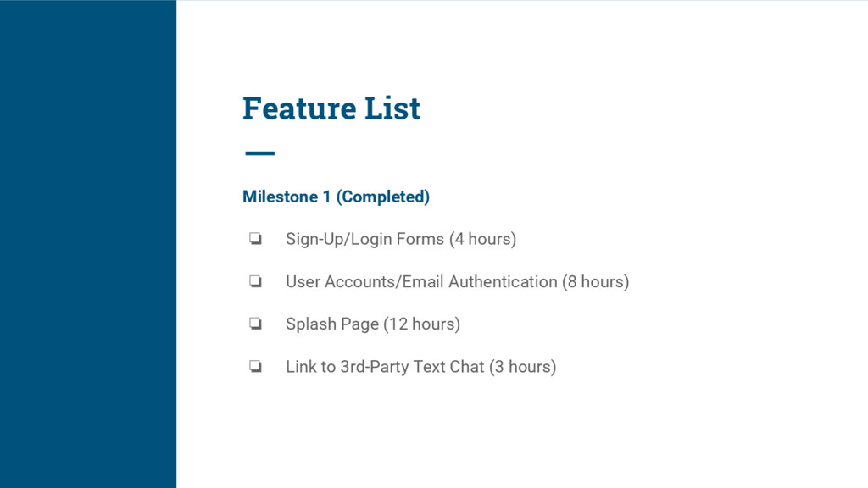This screenshot has width=868, height=488.
Task: Click the Milestone 1 heading text
Action: pyautogui.click(x=287, y=197)
